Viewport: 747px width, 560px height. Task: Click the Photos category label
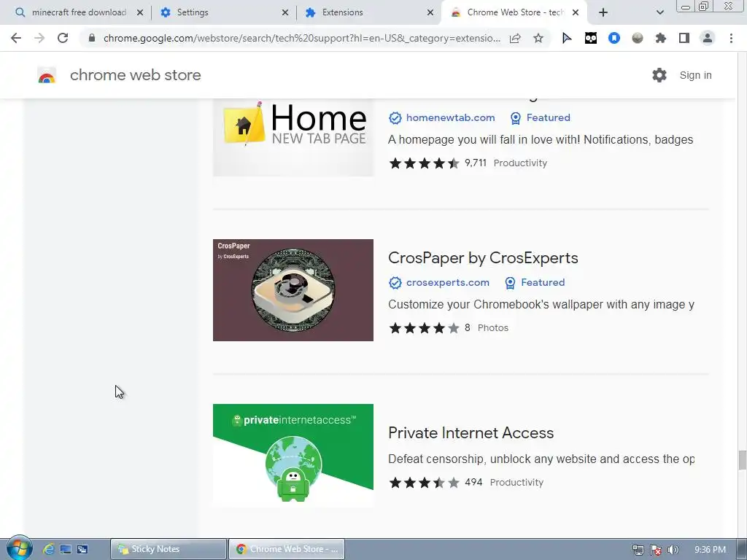coord(493,327)
